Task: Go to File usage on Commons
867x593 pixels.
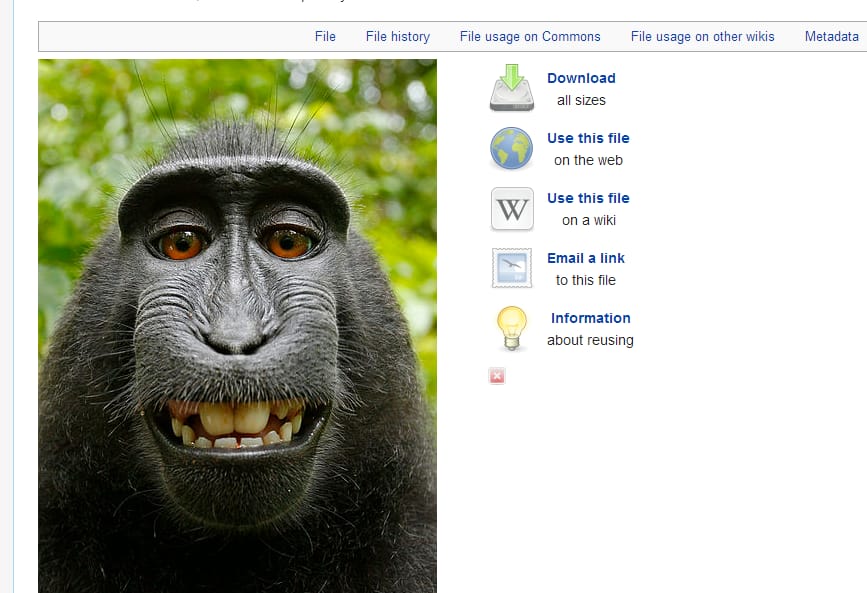Action: point(530,37)
